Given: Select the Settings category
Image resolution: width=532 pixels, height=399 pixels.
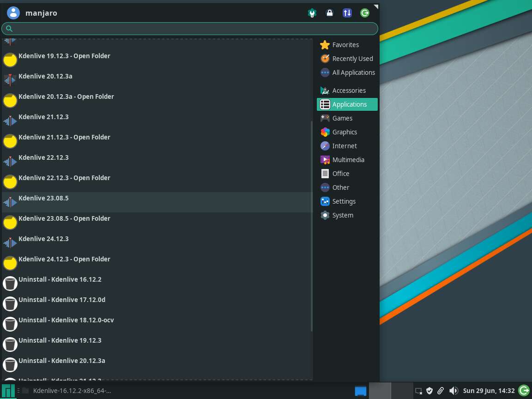Looking at the screenshot, I should pyautogui.click(x=347, y=201).
